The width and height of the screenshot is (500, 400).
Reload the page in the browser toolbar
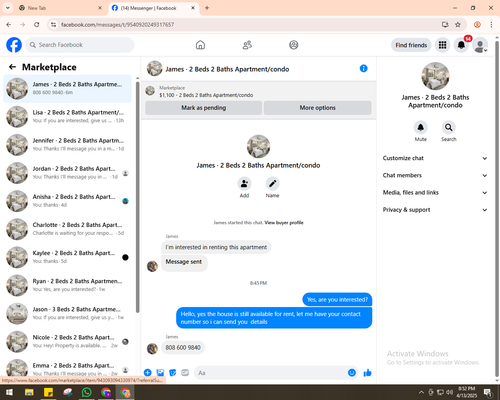(37, 25)
